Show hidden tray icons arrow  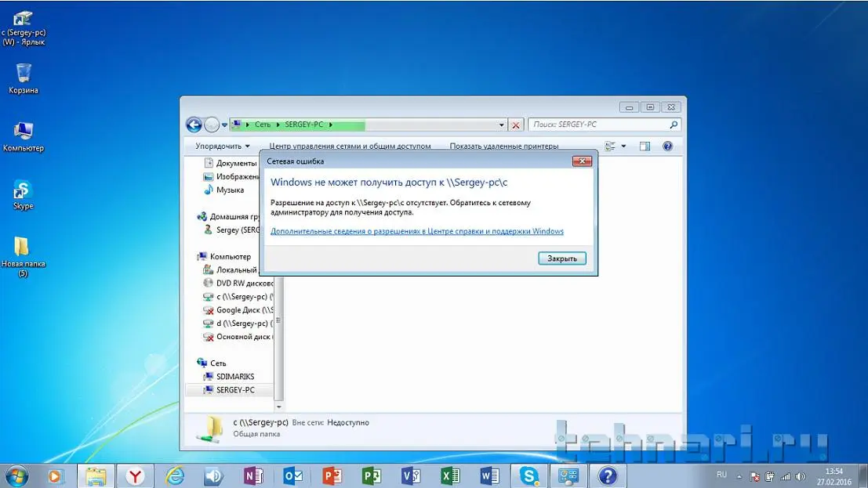point(739,475)
